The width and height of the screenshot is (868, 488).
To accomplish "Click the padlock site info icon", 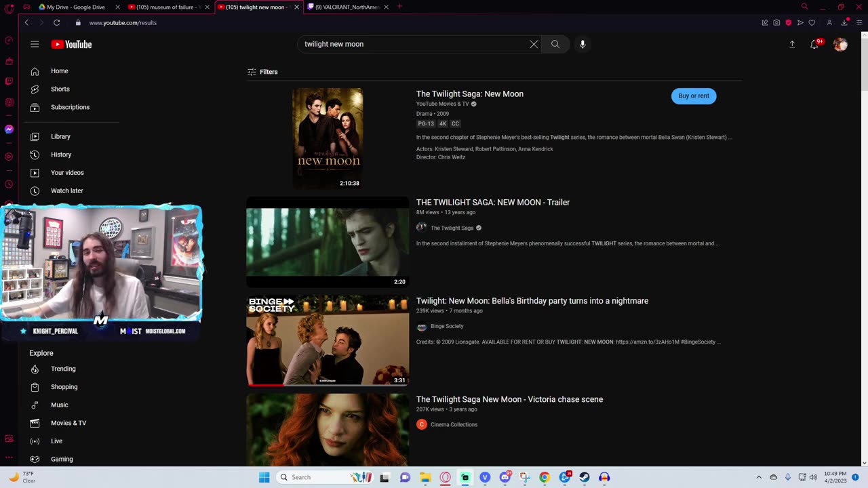I will pos(78,22).
